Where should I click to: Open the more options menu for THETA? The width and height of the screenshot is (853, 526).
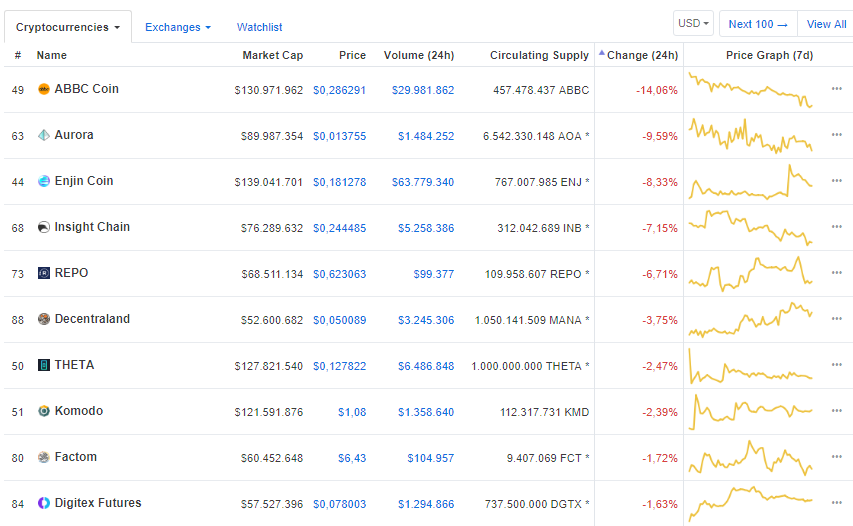pyautogui.click(x=837, y=364)
